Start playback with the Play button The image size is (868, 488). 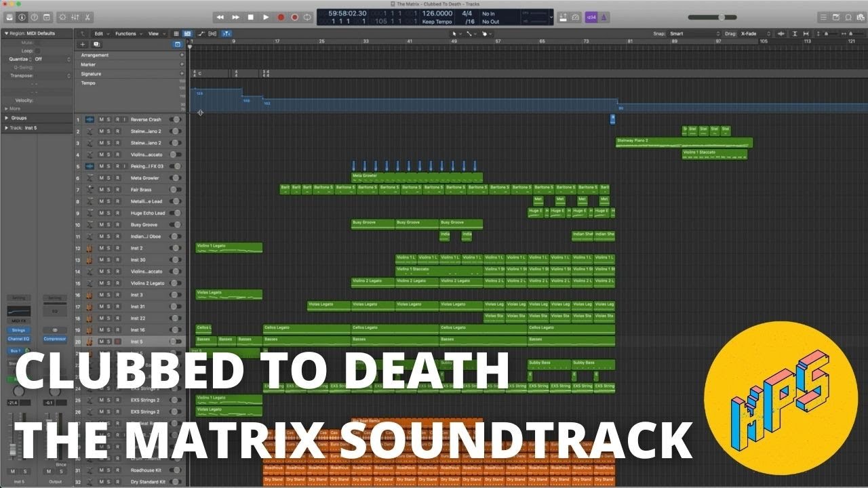[x=265, y=17]
